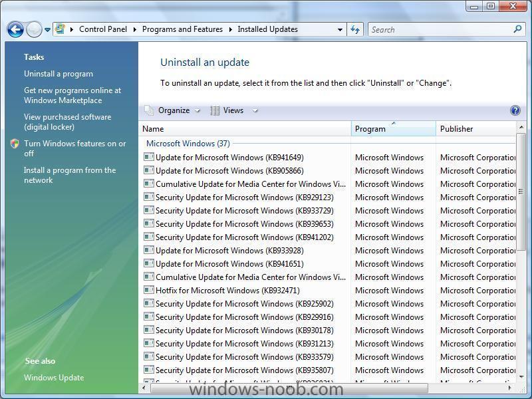Sort by the Publisher column header
This screenshot has width=532, height=399.
(475, 129)
